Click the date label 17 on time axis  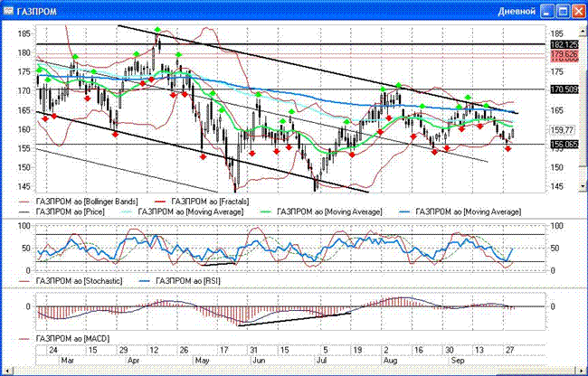tap(223, 350)
